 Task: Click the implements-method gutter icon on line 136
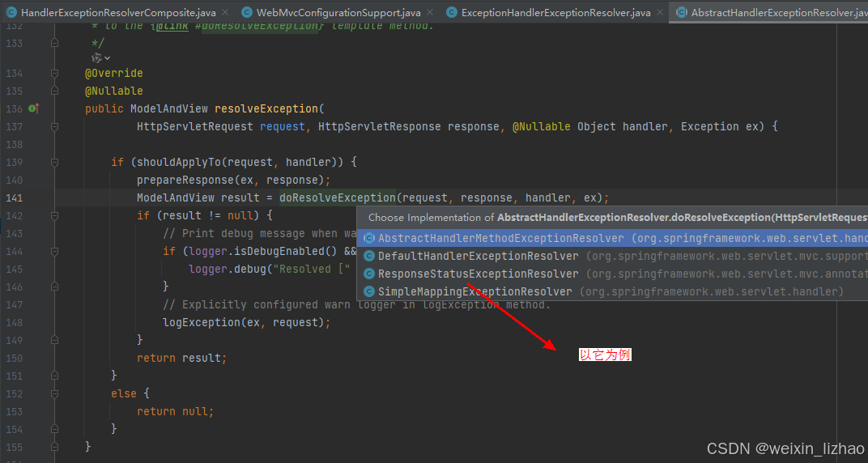pos(33,108)
